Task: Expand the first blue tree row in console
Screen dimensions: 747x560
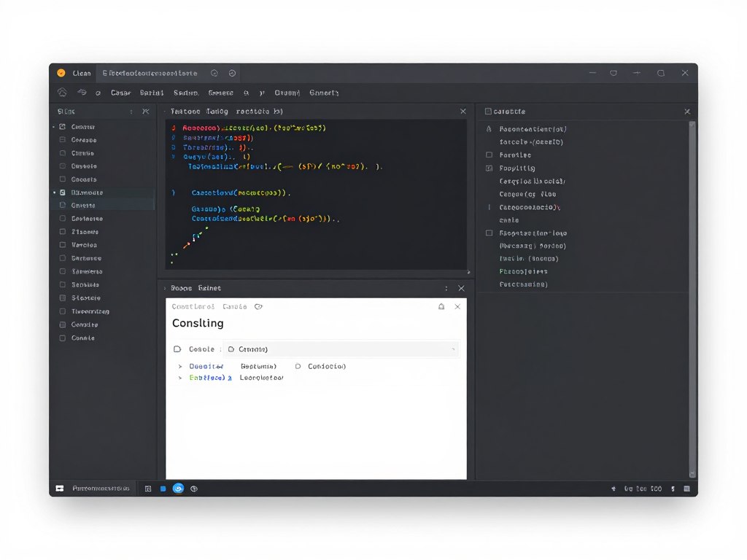Action: [x=180, y=366]
